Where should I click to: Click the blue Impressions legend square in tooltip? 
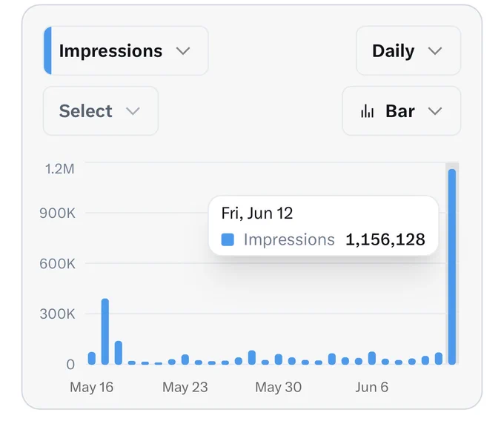pyautogui.click(x=228, y=240)
